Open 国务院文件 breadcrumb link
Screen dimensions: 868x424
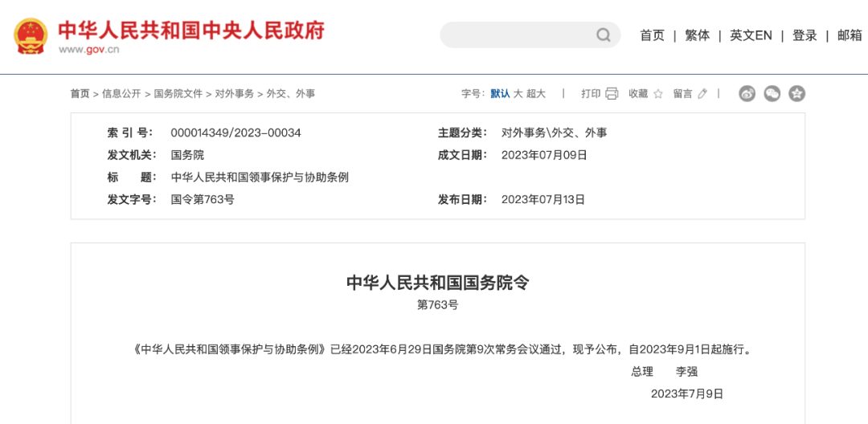[178, 94]
